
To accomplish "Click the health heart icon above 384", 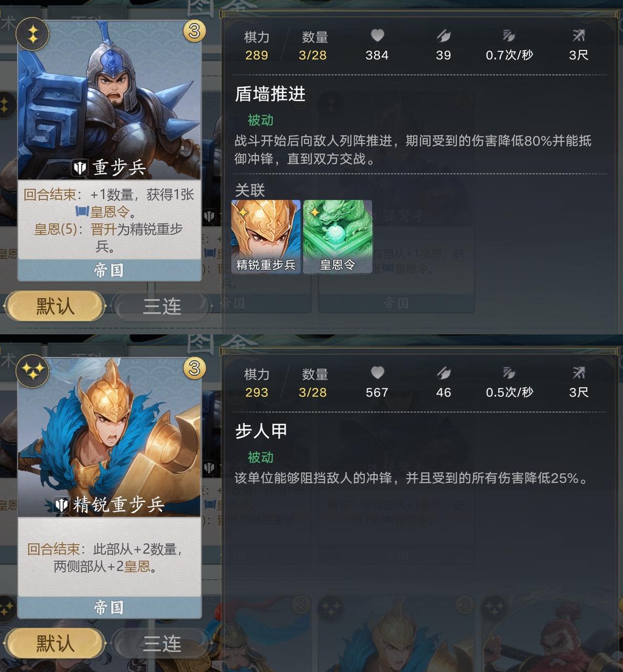I will (x=377, y=35).
